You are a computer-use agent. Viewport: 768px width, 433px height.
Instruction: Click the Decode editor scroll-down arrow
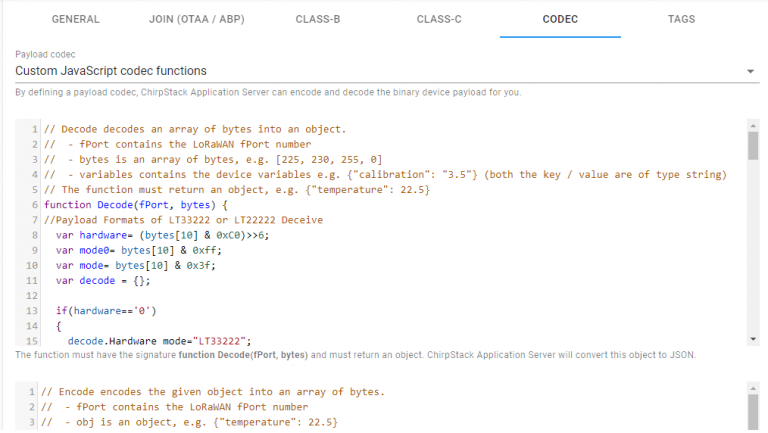tap(753, 339)
